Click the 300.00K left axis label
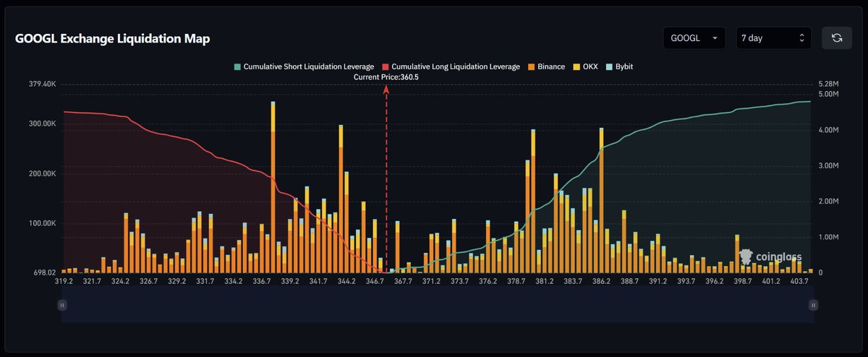The width and height of the screenshot is (868, 357). click(41, 124)
